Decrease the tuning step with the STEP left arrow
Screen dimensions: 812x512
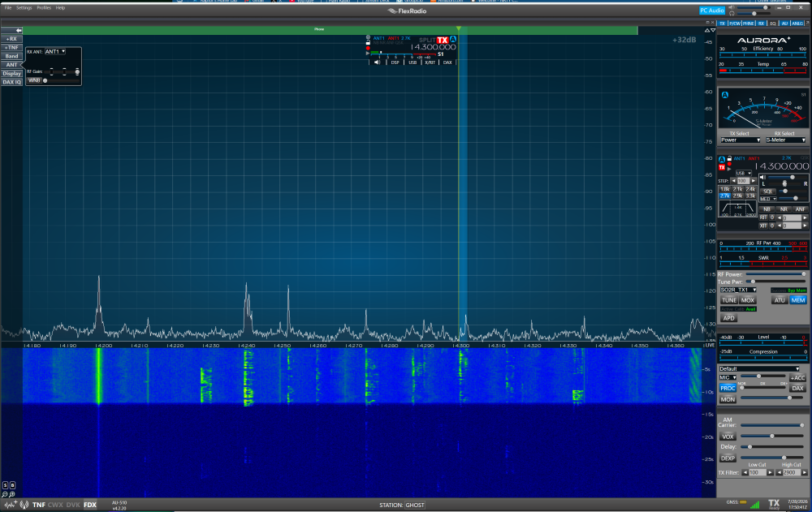click(733, 181)
